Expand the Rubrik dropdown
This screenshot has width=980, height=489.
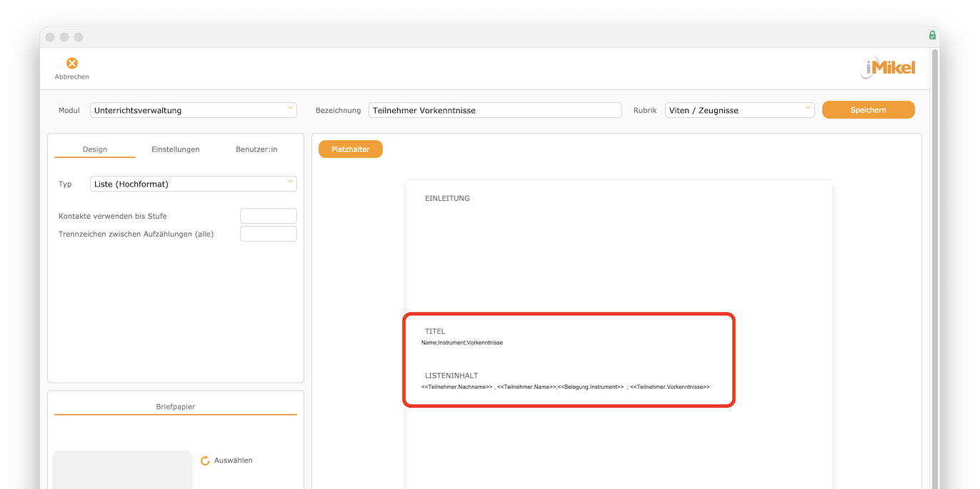[739, 110]
